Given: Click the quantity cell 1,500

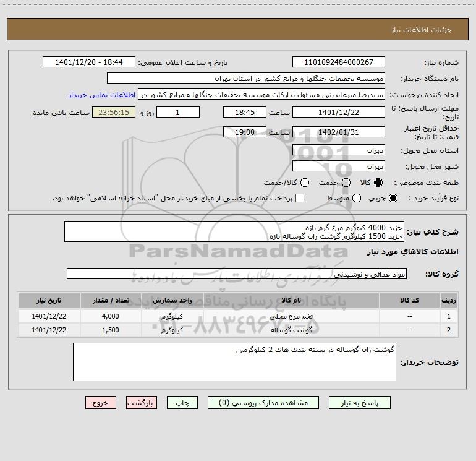Looking at the screenshot, I should click(x=111, y=330).
